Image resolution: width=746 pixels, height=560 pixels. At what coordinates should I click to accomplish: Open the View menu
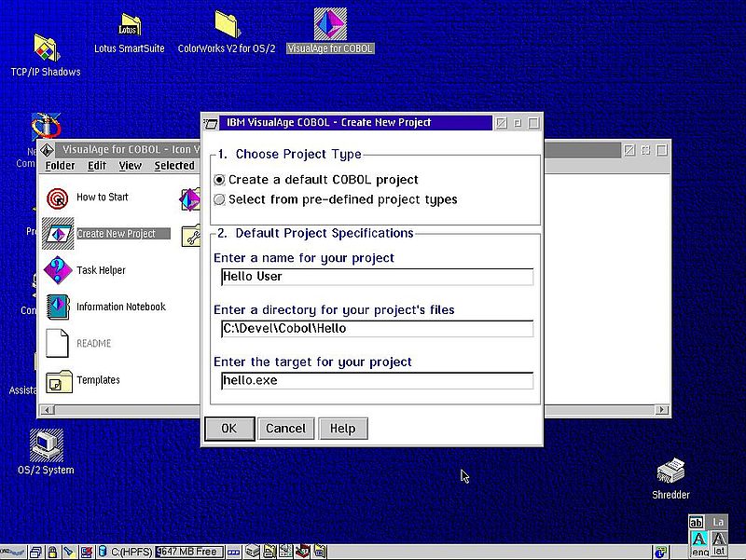click(x=131, y=166)
